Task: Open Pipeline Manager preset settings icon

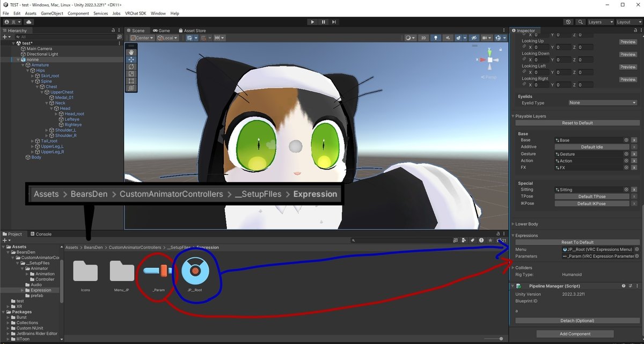Action: point(630,286)
